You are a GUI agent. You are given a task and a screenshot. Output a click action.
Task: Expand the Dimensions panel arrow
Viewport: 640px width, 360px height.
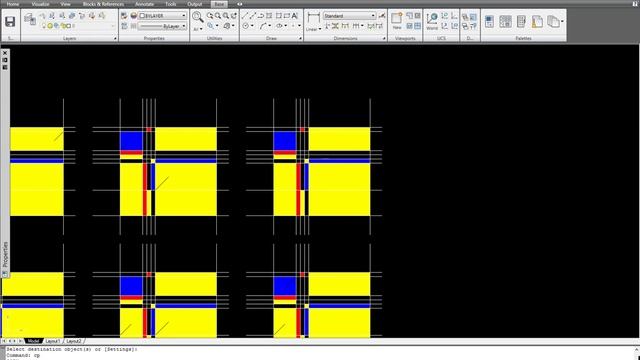384,38
